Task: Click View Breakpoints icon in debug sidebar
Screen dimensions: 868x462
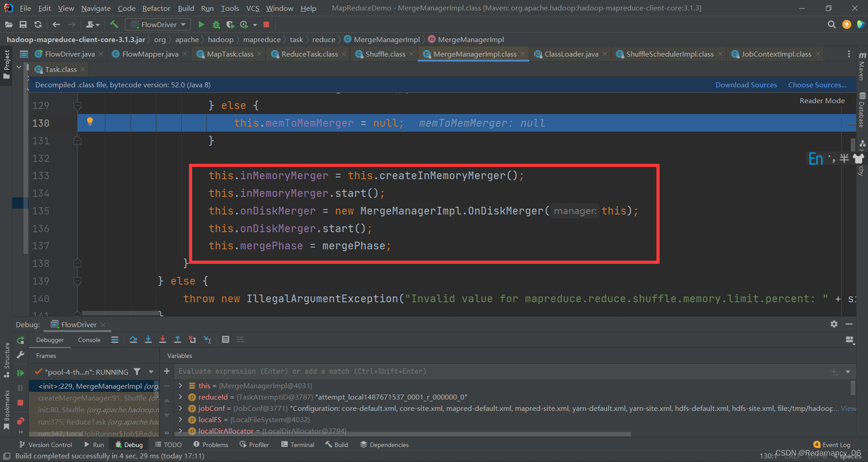Action: [20, 421]
